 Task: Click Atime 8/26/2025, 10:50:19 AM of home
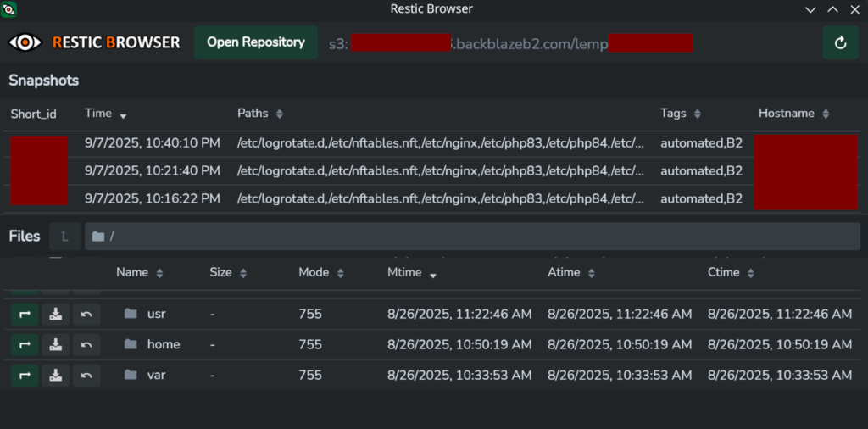(x=620, y=344)
